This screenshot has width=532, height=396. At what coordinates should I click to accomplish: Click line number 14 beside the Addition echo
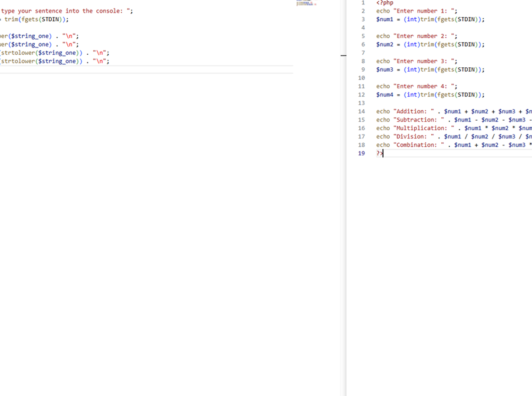coord(361,112)
